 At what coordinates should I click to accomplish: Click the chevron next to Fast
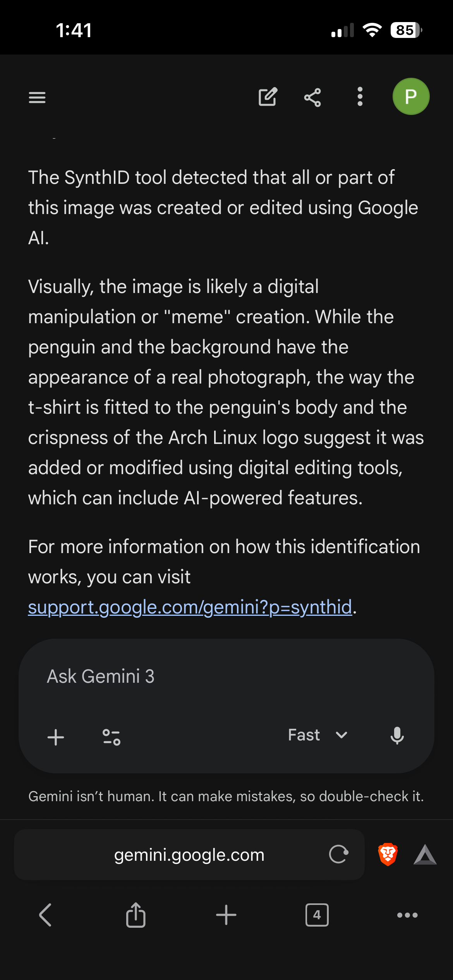[341, 735]
